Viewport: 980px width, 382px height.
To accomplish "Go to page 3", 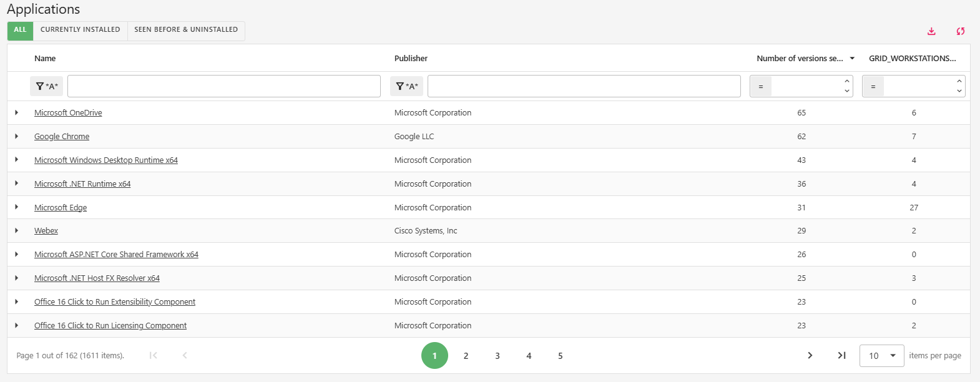I will 497,356.
